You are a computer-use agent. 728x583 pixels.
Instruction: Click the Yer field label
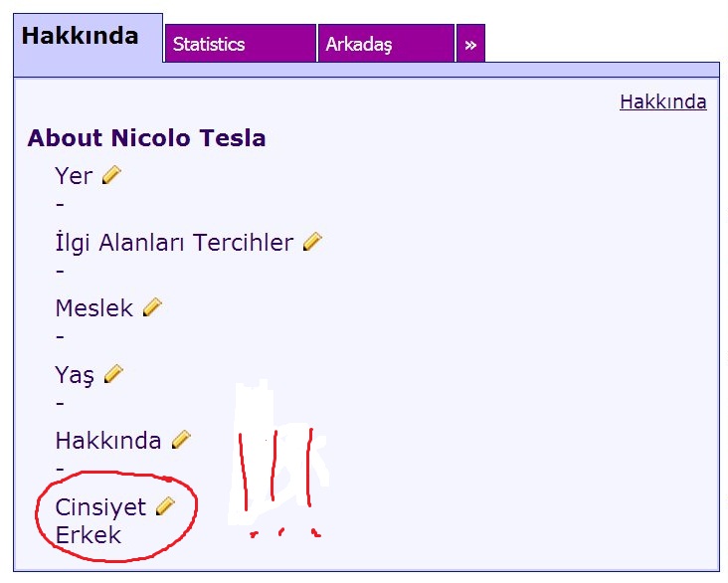click(74, 176)
